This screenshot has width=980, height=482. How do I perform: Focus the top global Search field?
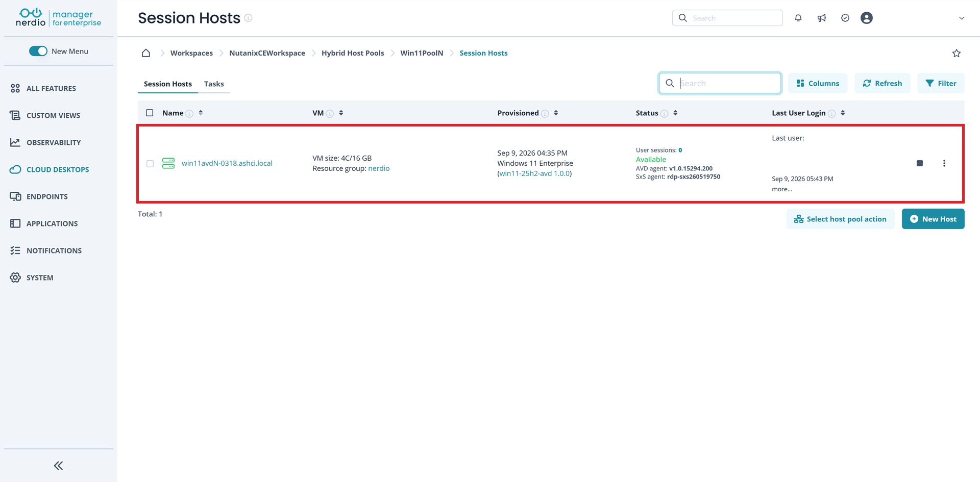pyautogui.click(x=727, y=18)
